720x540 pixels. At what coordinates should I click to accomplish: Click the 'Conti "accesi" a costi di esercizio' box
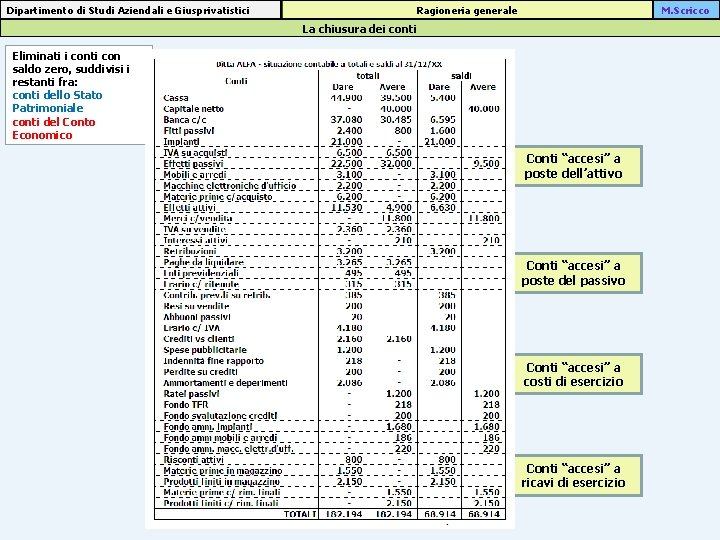[578, 374]
